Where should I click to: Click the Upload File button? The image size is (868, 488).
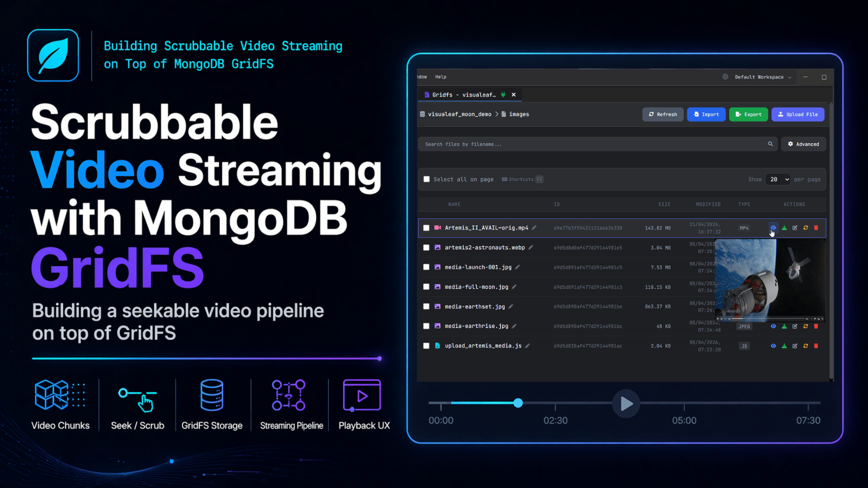[x=798, y=114]
